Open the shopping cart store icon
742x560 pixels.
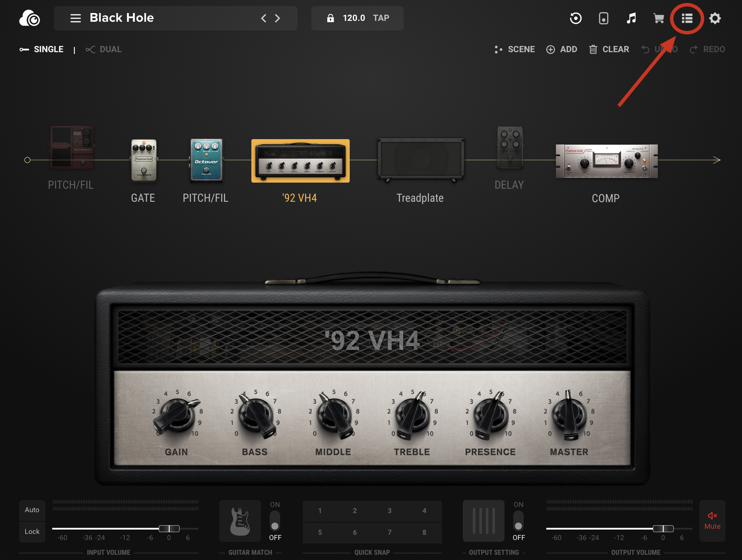coord(659,18)
